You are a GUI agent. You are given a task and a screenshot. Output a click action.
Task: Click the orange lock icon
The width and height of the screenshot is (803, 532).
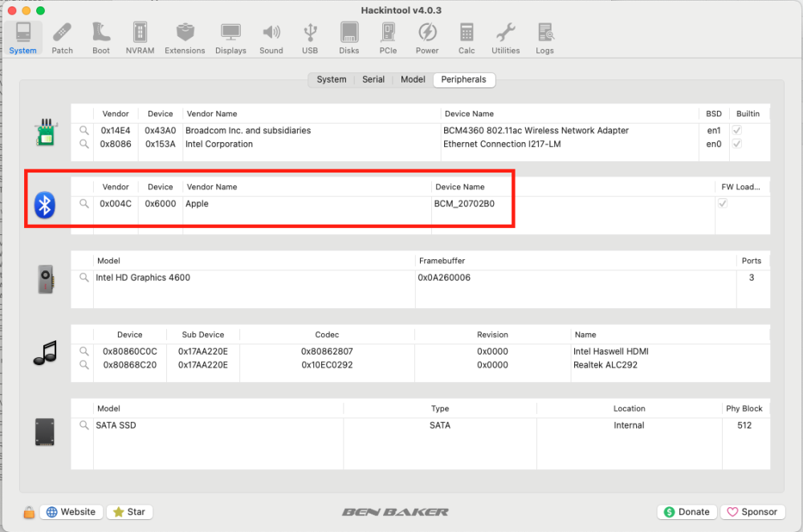coord(29,512)
